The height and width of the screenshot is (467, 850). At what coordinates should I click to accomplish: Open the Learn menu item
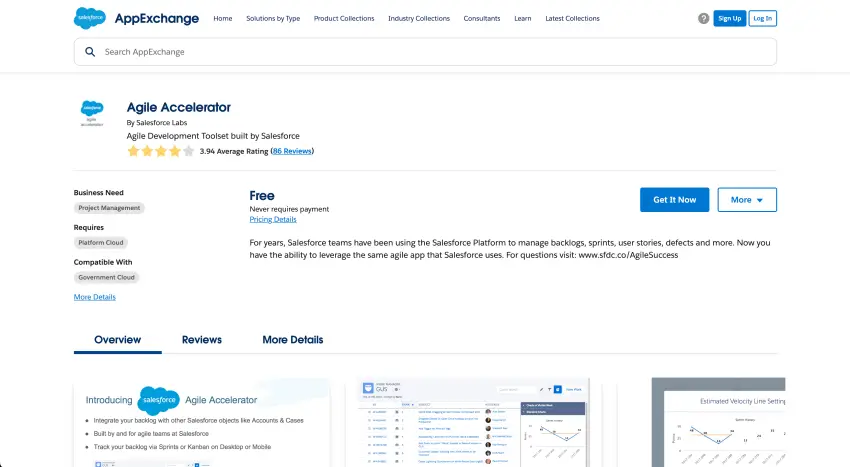(x=523, y=18)
